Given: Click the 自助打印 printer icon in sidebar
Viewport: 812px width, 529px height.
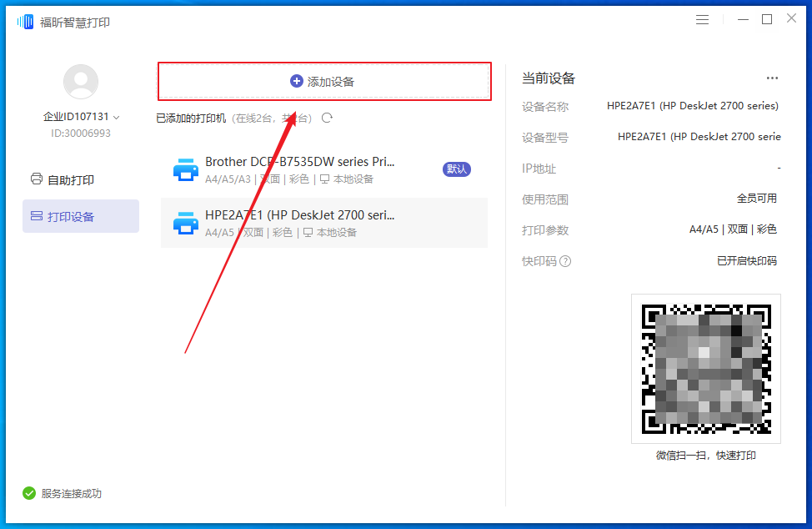Looking at the screenshot, I should pos(35,178).
